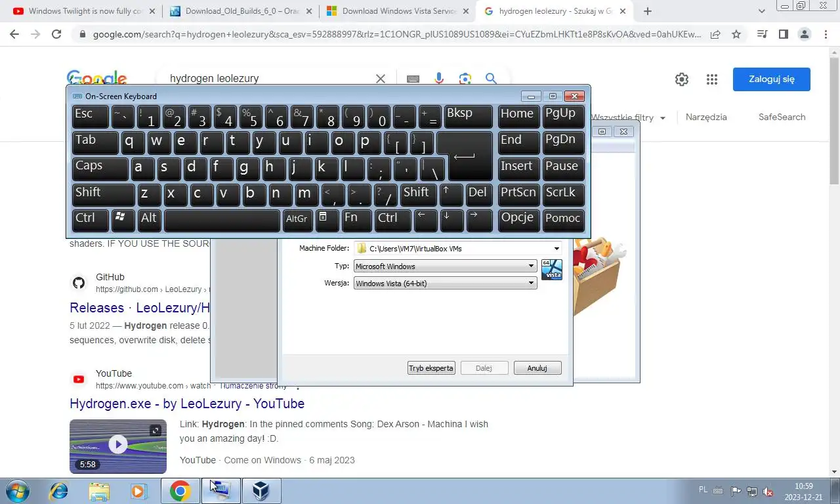
Task: Open Chrome's three-dot menu
Action: [x=826, y=34]
